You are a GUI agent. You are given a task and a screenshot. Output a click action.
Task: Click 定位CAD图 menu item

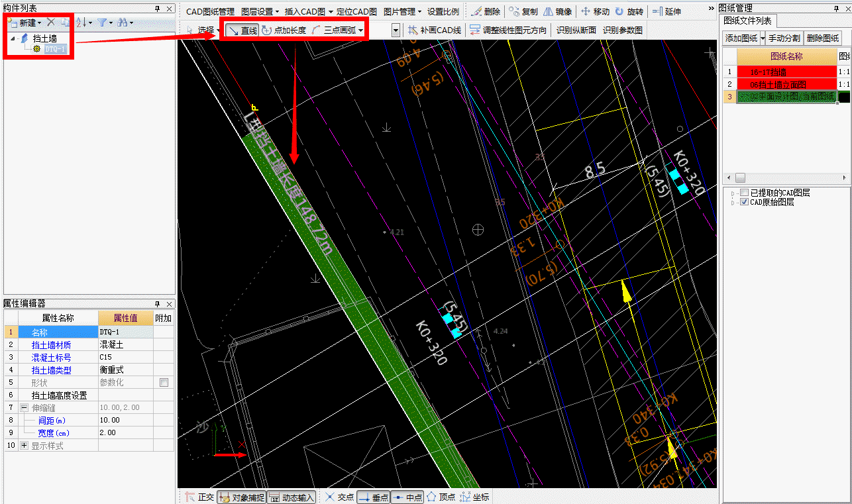[356, 11]
